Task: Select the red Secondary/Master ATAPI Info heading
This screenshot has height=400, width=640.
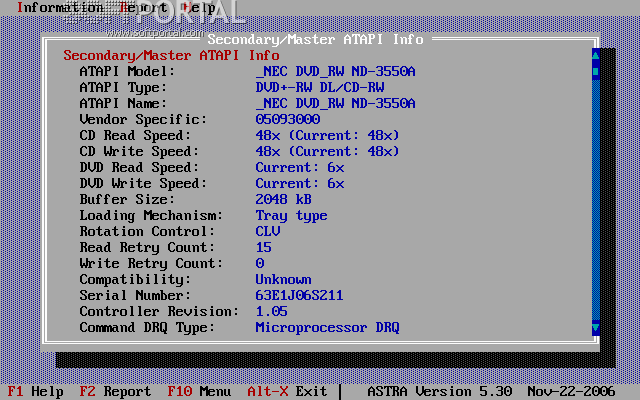Action: point(171,56)
